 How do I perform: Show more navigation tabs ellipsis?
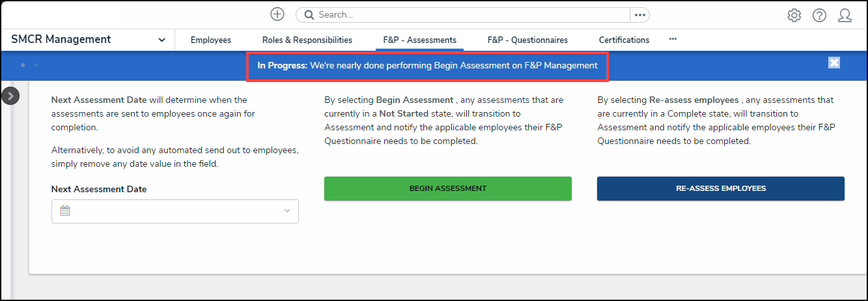click(x=673, y=39)
